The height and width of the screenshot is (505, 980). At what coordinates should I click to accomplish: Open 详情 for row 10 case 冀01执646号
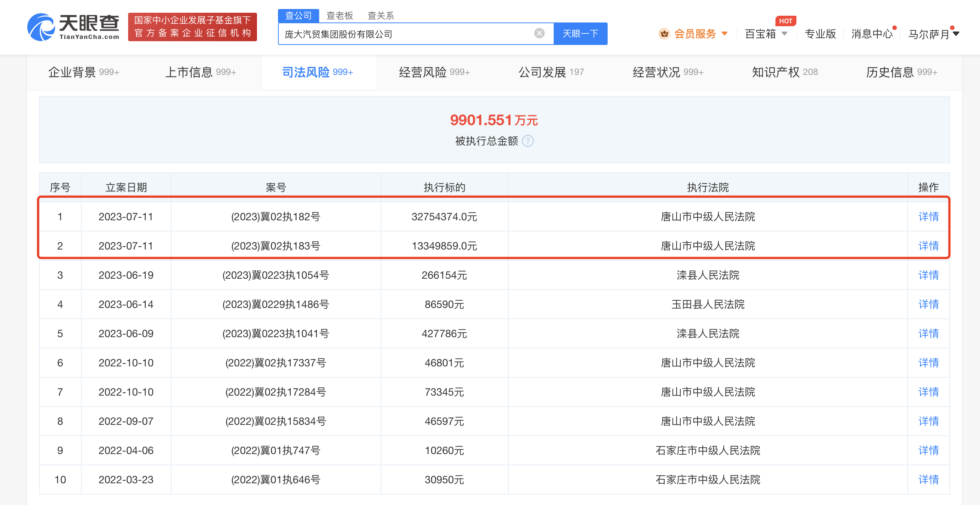pos(928,480)
